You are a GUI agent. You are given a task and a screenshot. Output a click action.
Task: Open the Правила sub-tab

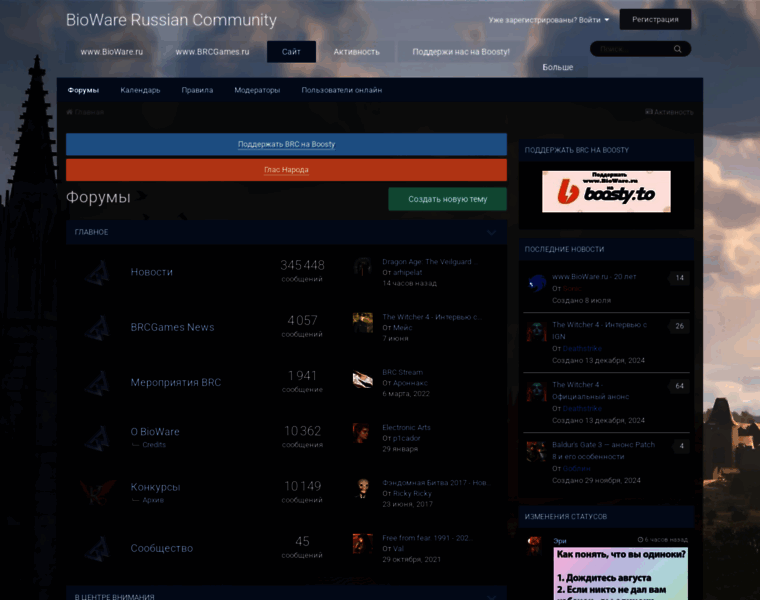point(197,90)
